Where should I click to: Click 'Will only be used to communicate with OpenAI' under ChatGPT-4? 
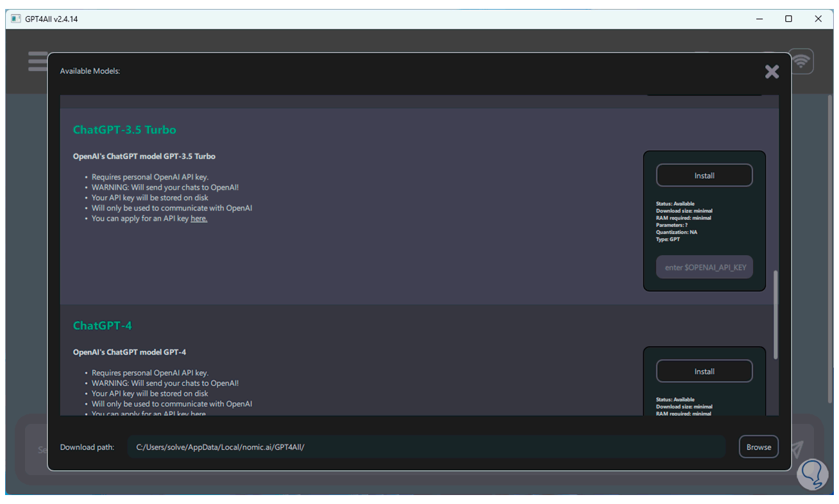172,404
